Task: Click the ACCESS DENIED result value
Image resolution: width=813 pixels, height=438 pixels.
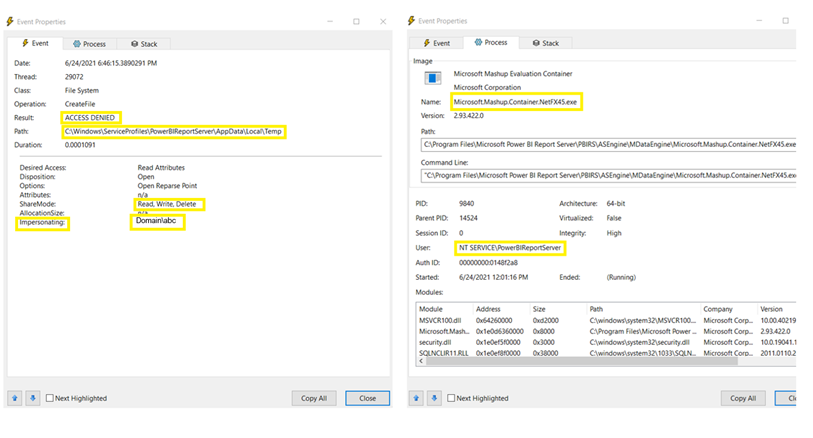Action: 90,118
